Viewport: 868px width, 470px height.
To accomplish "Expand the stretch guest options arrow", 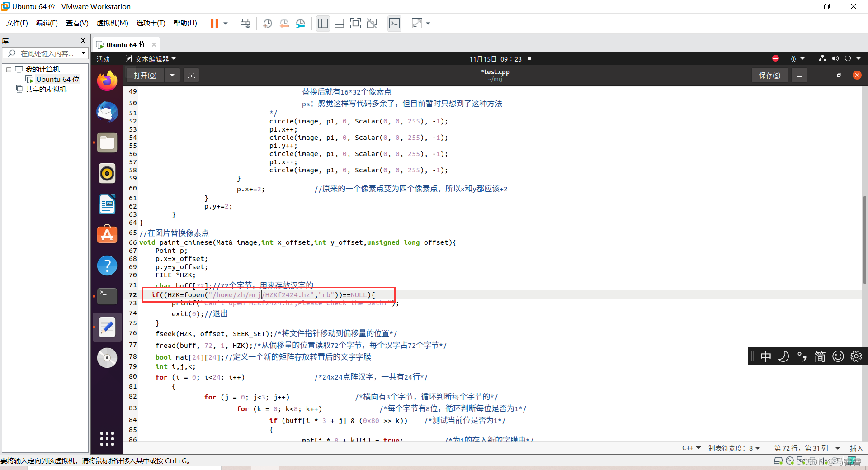I will click(428, 23).
